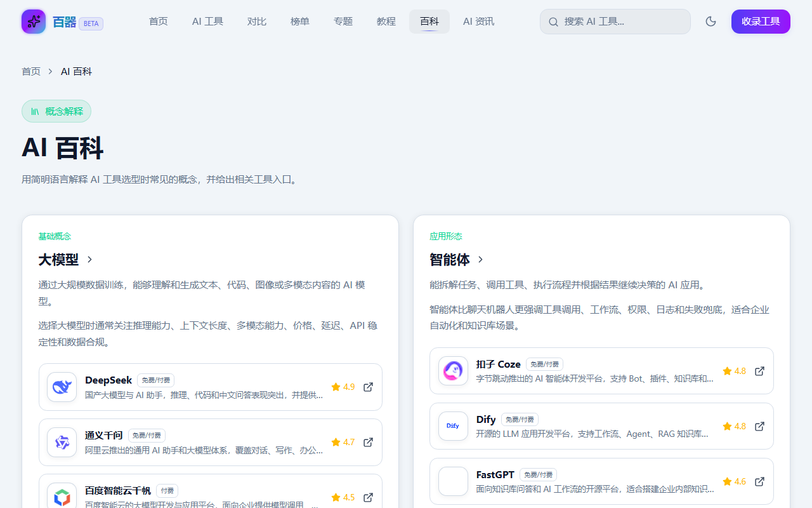The image size is (812, 508).
Task: Click the 基础概念 category label
Action: point(55,236)
